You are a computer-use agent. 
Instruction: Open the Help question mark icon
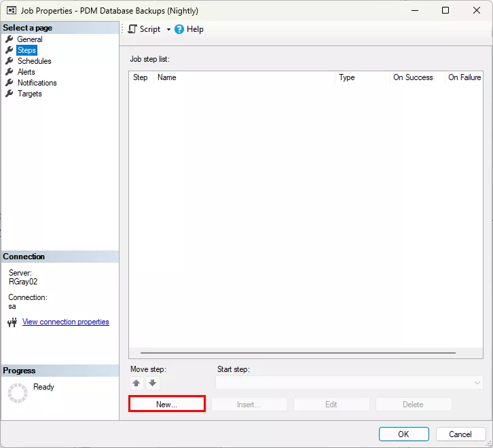[x=179, y=29]
